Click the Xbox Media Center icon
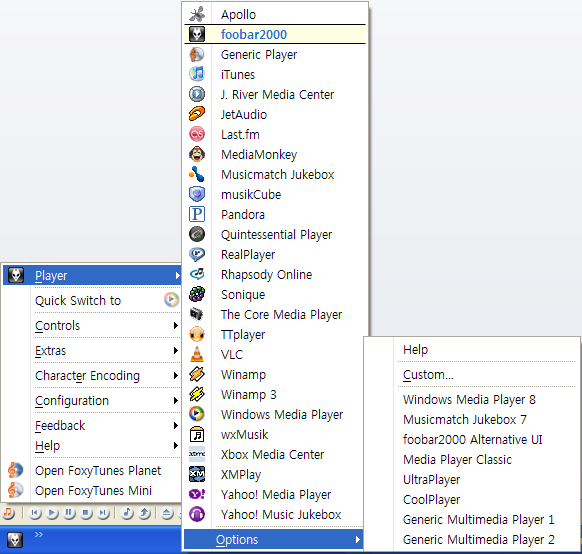582x554 pixels. [x=197, y=454]
